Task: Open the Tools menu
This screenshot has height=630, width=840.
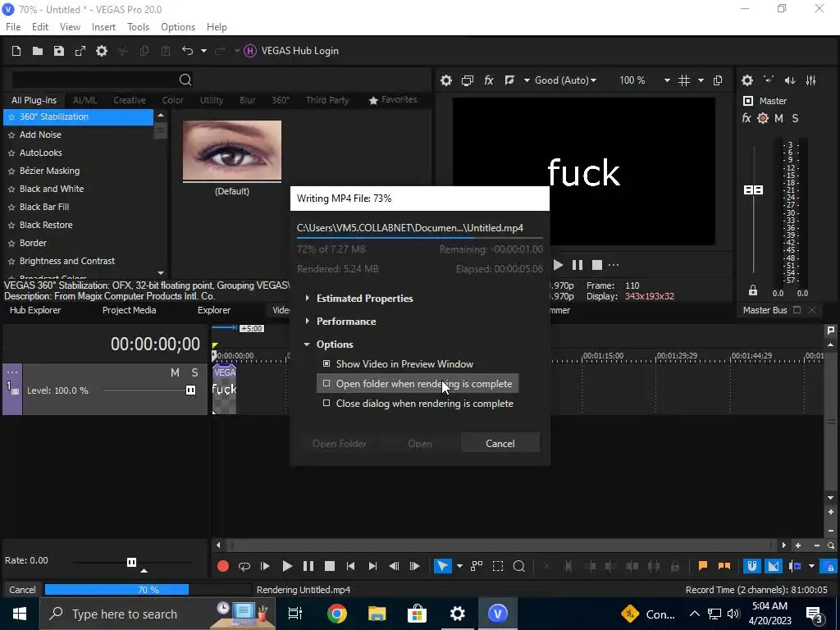Action: (x=138, y=27)
